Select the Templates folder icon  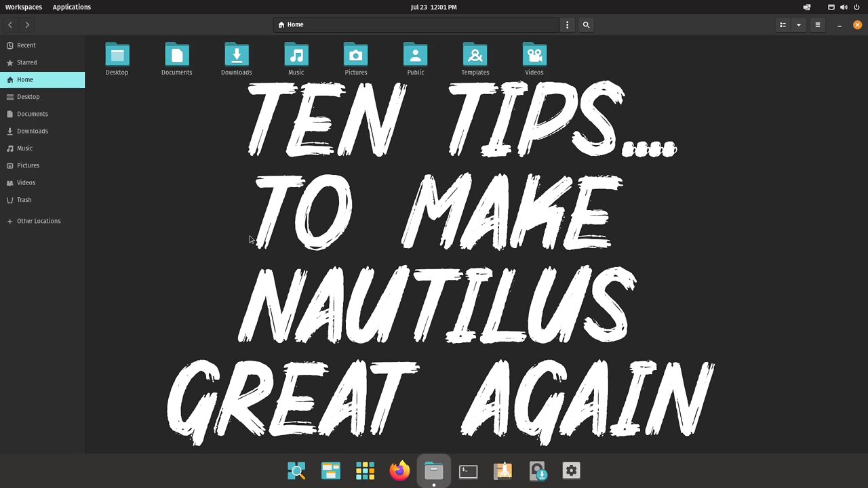pyautogui.click(x=475, y=54)
